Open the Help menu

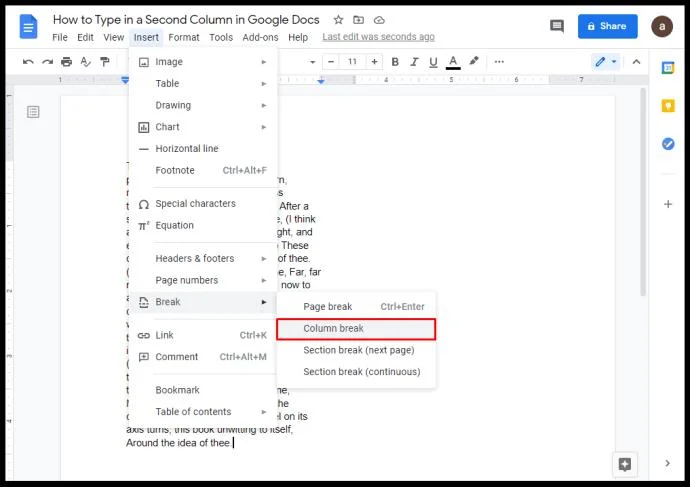[x=298, y=37]
